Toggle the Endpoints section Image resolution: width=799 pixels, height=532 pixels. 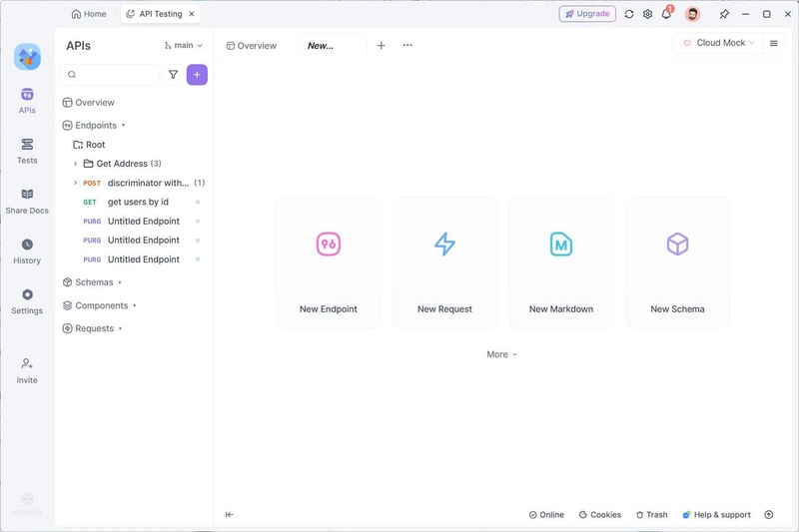94,125
